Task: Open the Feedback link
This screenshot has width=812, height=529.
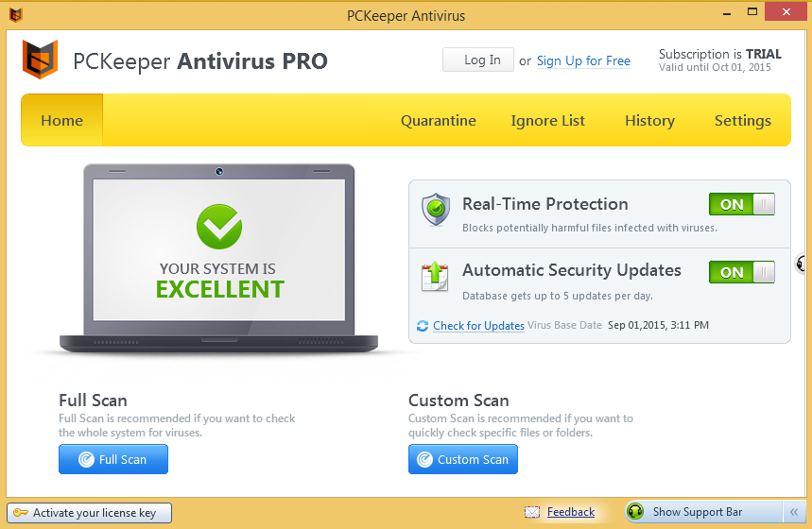Action: click(x=571, y=512)
